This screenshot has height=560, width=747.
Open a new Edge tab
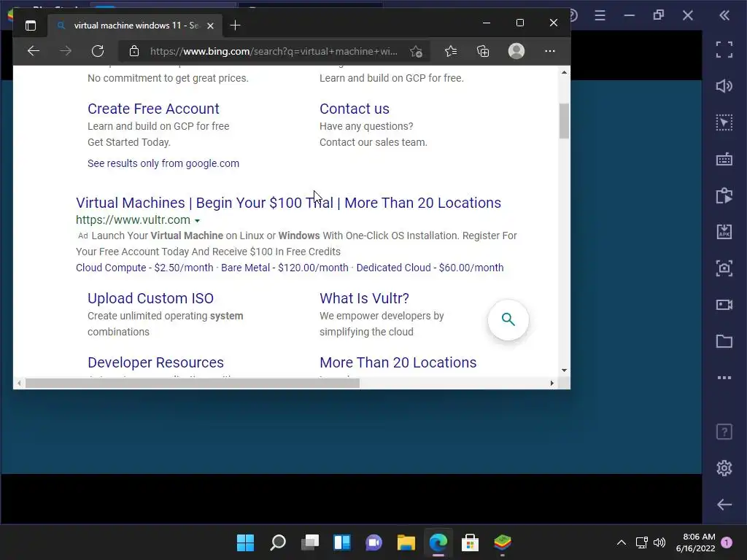tap(235, 26)
